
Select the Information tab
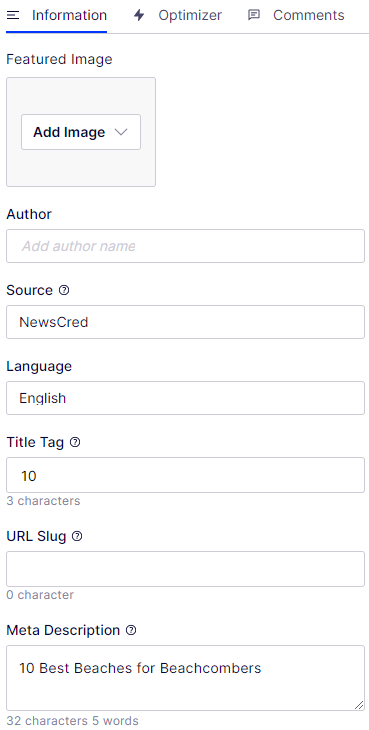57,15
